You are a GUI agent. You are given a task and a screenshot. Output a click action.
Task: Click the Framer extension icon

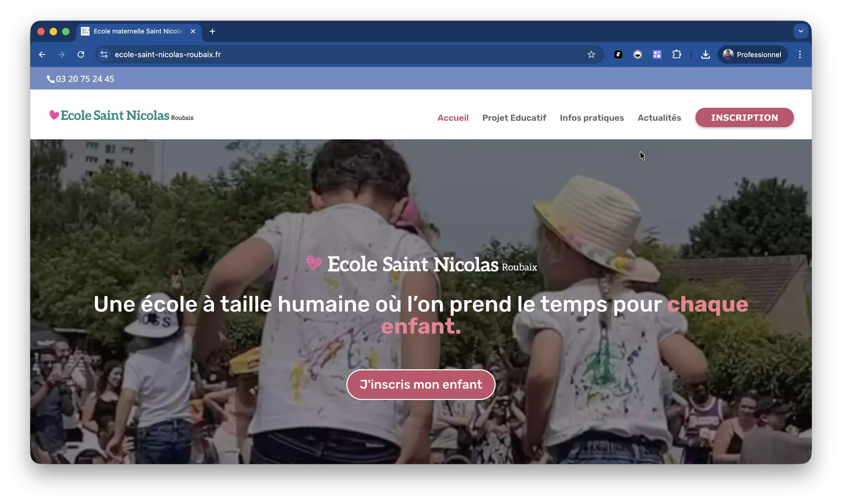coord(618,54)
